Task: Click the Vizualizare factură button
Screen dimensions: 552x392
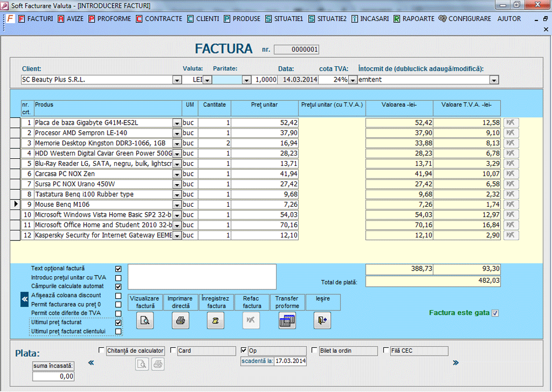Action: (145, 302)
